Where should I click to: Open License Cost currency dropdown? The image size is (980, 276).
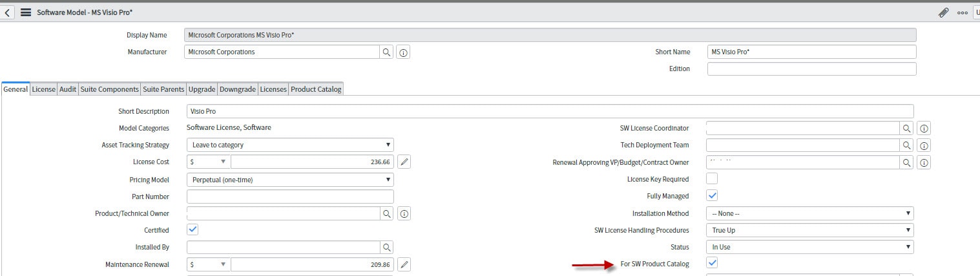pos(209,162)
